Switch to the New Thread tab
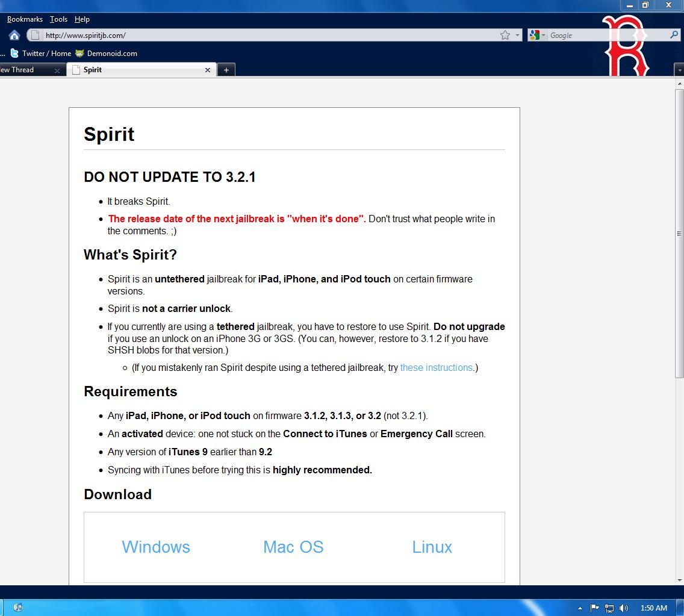The height and width of the screenshot is (616, 684). point(26,70)
